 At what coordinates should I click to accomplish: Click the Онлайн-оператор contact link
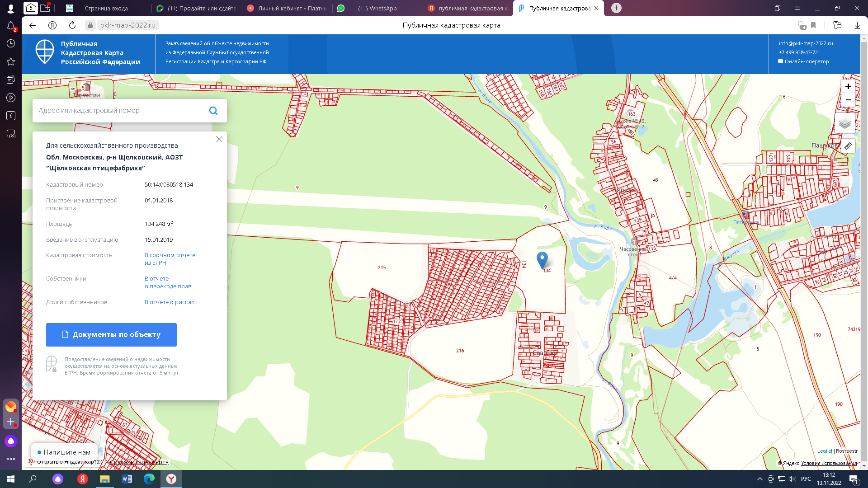coord(806,61)
